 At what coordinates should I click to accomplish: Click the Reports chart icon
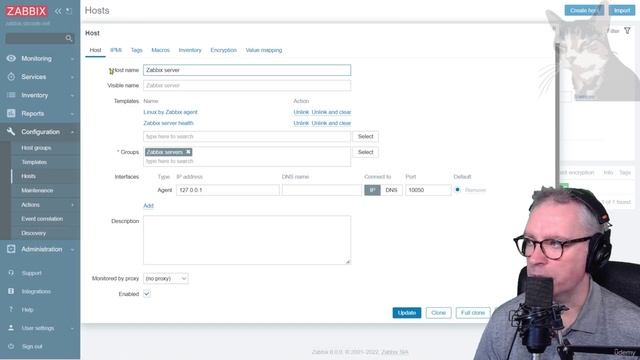[11, 113]
